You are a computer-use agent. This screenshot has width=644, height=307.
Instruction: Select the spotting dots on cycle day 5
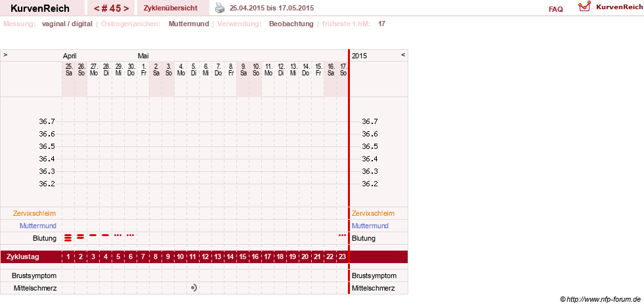[118, 235]
